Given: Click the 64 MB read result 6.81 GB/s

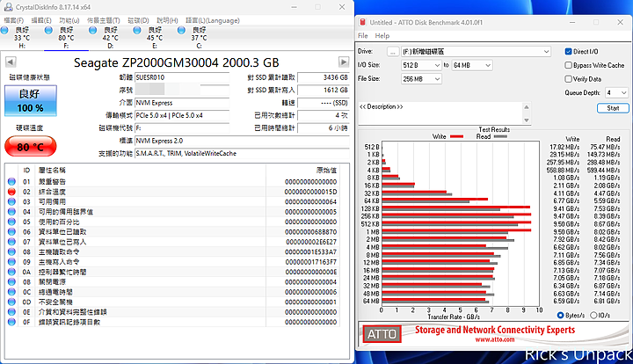Looking at the screenshot, I should [x=607, y=301].
